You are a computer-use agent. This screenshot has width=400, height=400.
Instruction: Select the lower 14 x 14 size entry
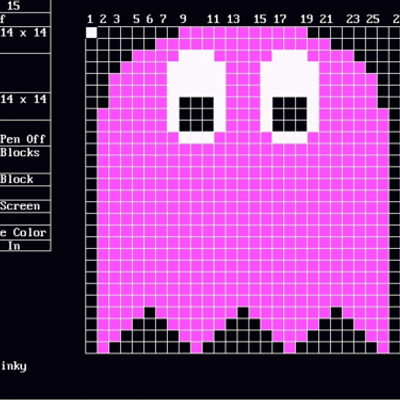pyautogui.click(x=23, y=99)
